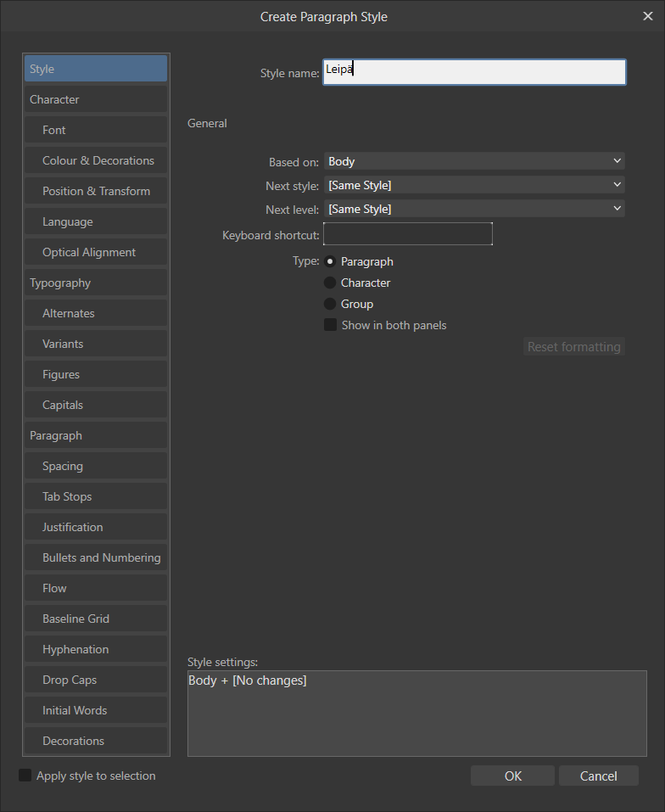
Task: Select the Drop Caps page
Action: (x=96, y=680)
